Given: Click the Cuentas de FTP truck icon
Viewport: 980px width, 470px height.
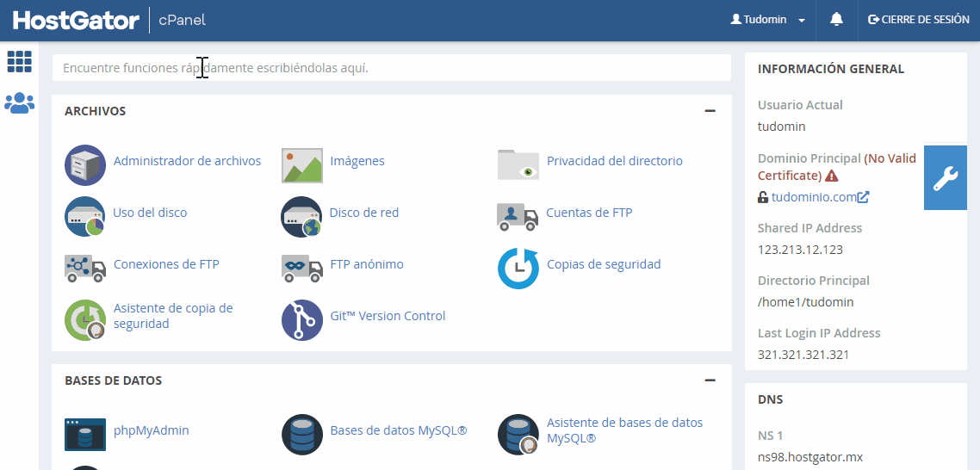Looking at the screenshot, I should [518, 217].
